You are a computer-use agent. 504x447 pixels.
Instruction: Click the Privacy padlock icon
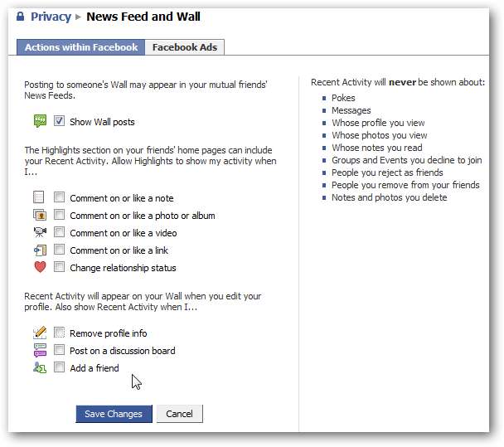pyautogui.click(x=21, y=17)
